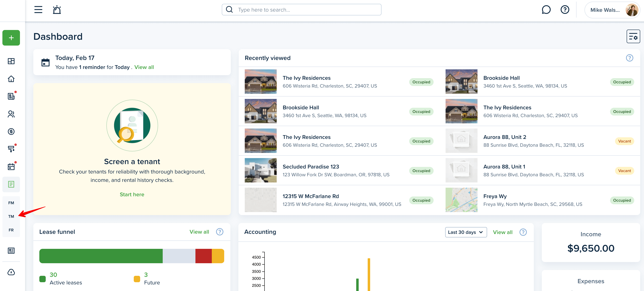Screen dimensions: 644x291
Task: Click the grey segment of funnel bar
Action: 179,256
